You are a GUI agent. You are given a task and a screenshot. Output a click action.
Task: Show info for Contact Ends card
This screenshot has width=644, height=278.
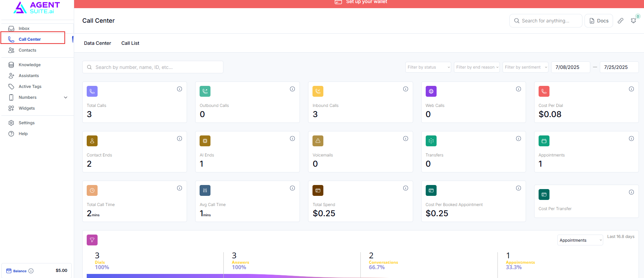click(x=180, y=138)
